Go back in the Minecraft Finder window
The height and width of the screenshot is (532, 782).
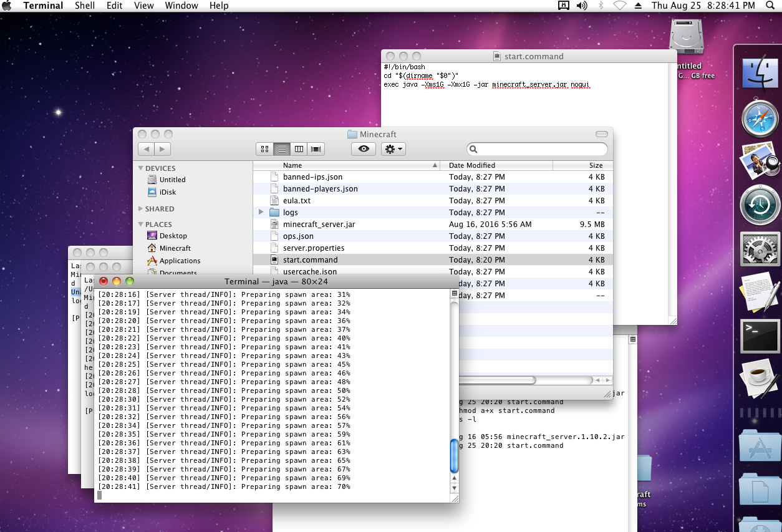(x=146, y=149)
